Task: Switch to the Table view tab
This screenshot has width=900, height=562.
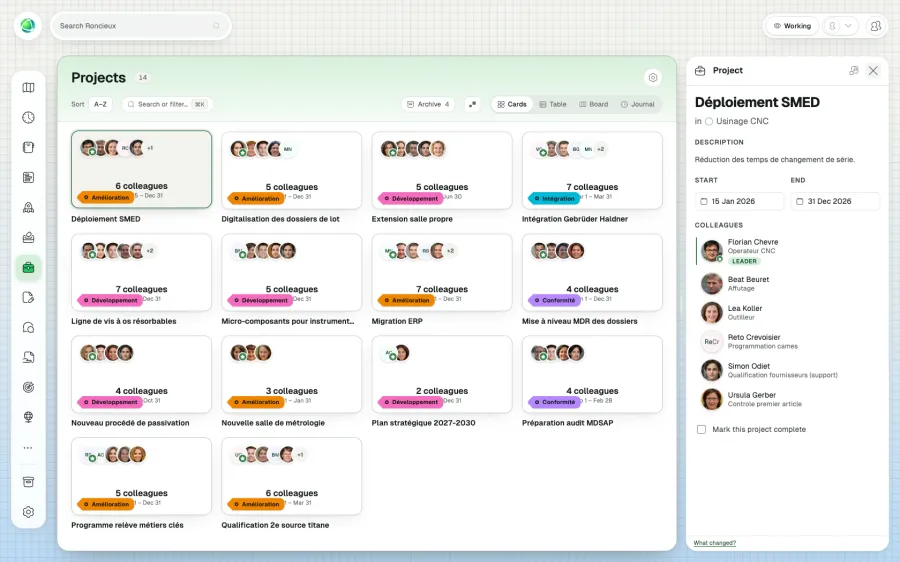Action: click(x=553, y=104)
